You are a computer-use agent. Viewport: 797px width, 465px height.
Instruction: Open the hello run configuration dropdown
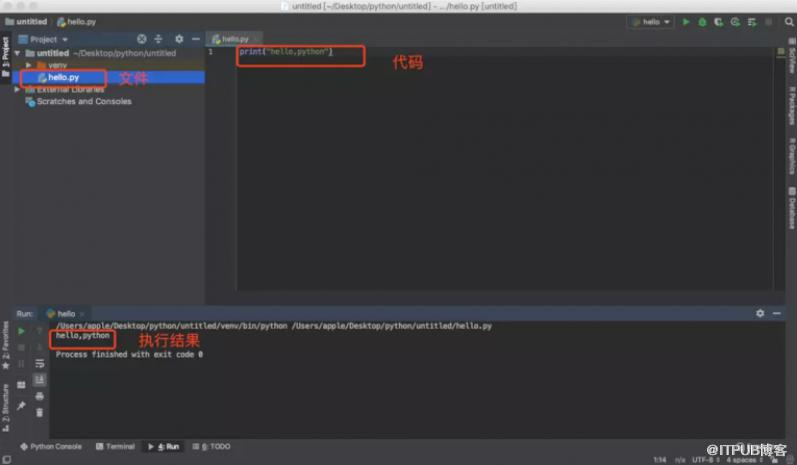pyautogui.click(x=651, y=22)
